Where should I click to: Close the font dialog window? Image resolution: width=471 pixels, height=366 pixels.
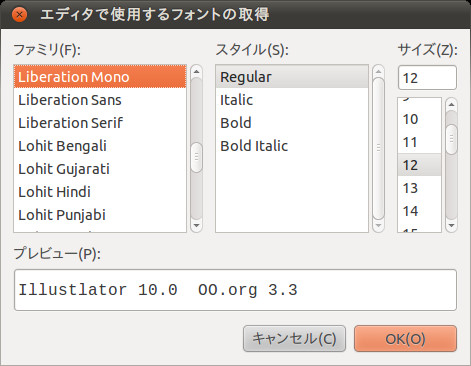(19, 15)
